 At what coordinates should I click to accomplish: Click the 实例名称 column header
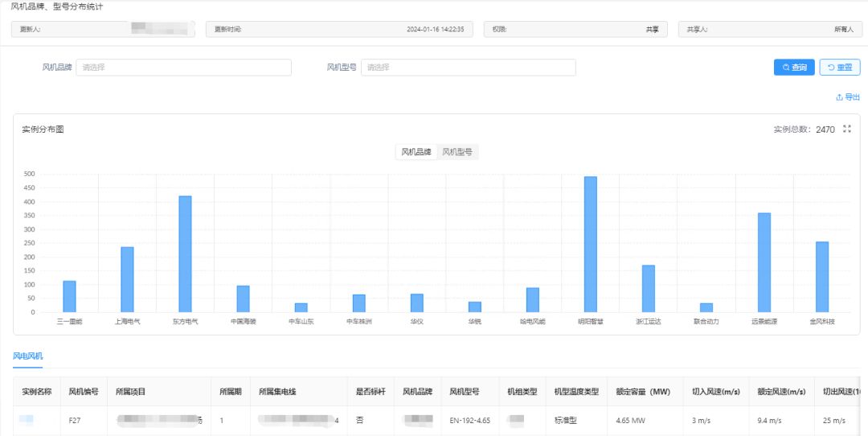coord(36,392)
